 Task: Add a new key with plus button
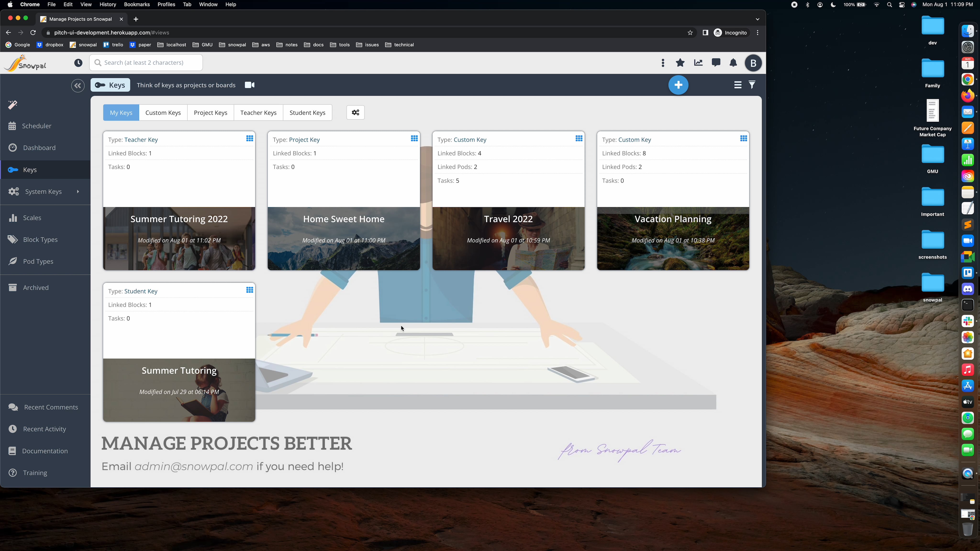[x=678, y=85]
